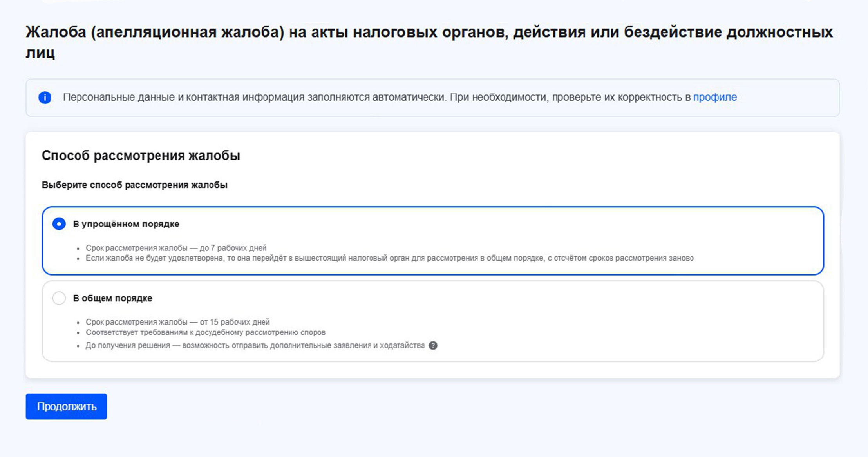Open the "профиле" link
The image size is (868, 457).
pos(715,97)
